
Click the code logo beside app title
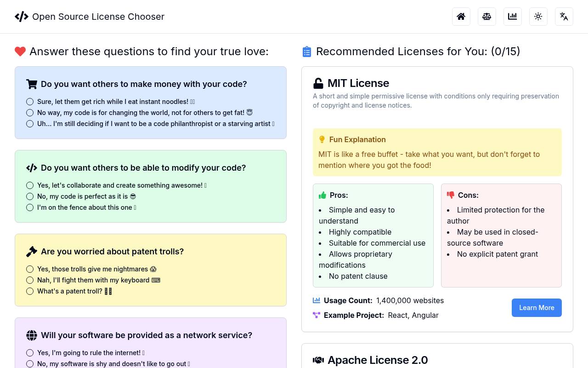pyautogui.click(x=22, y=17)
